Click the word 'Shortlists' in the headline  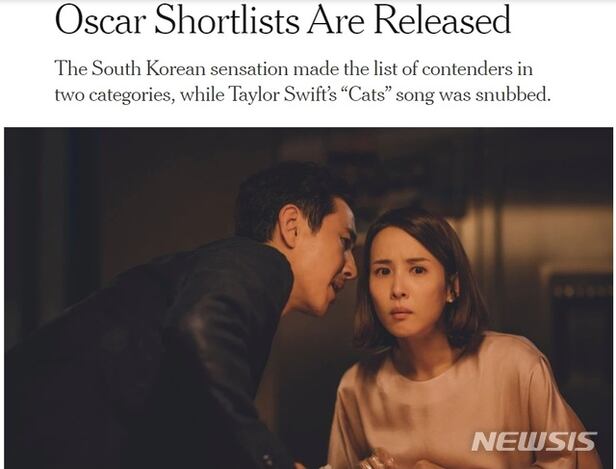point(226,20)
